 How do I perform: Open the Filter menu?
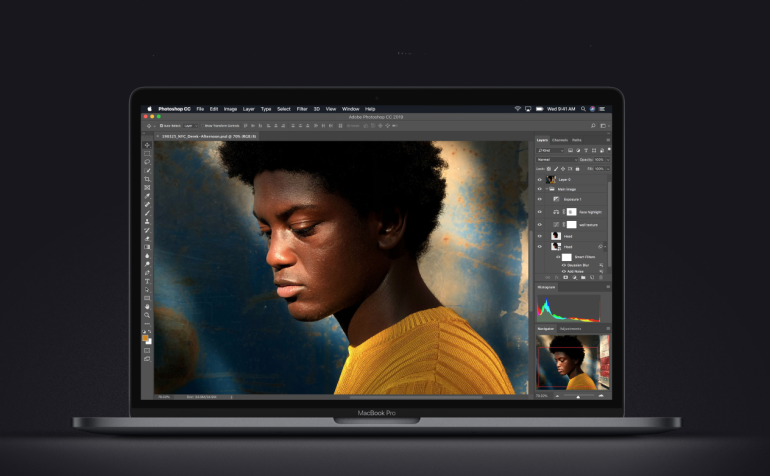(x=302, y=108)
